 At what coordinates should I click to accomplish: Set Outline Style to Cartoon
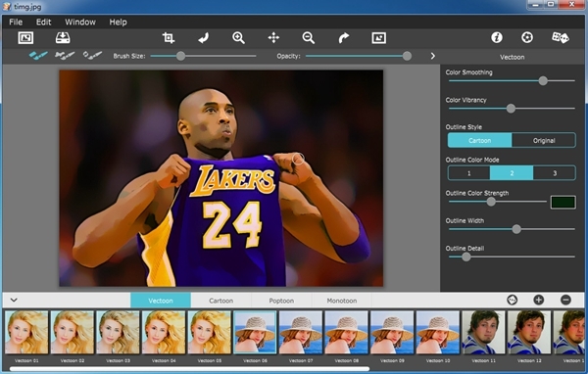point(479,140)
